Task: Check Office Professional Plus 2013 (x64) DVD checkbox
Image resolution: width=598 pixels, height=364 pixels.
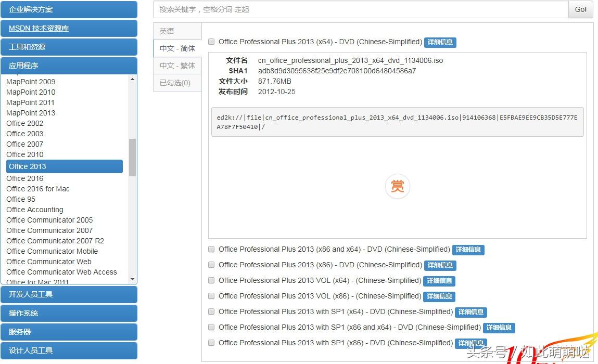Action: click(x=211, y=42)
